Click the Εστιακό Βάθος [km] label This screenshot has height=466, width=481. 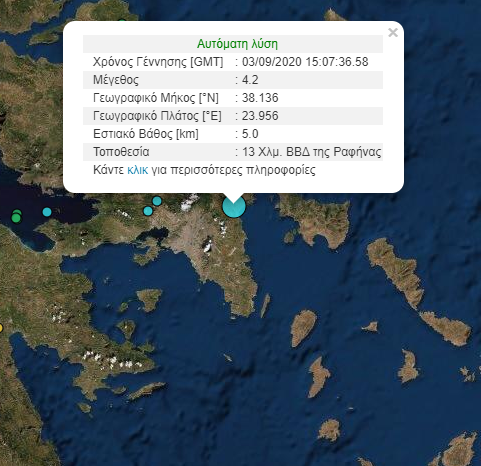[x=146, y=134]
